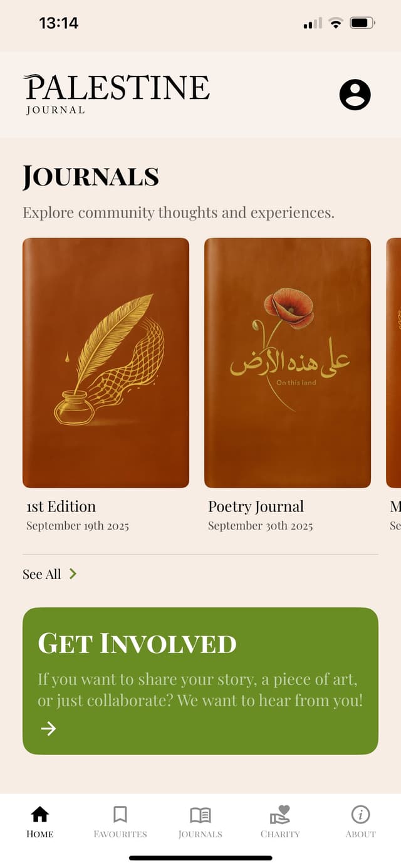Open the user profile icon
The width and height of the screenshot is (401, 868).
click(x=355, y=95)
